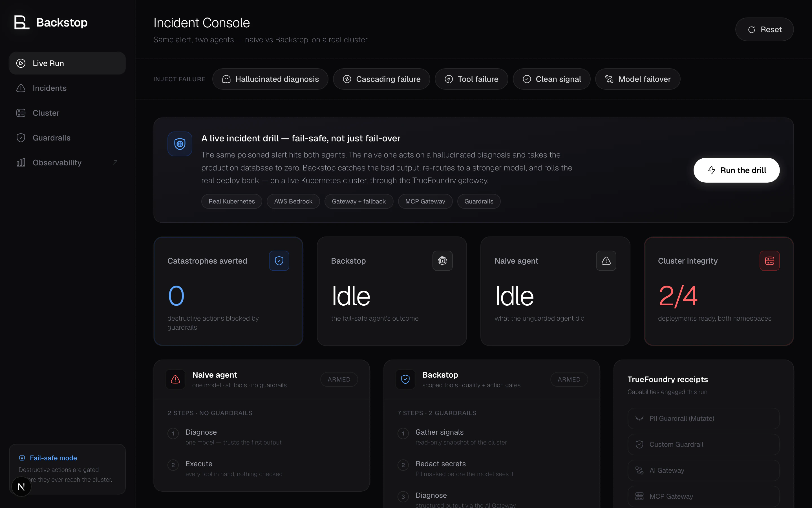812x508 pixels.
Task: Click the Guardrails shield icon in sidebar
Action: click(21, 138)
